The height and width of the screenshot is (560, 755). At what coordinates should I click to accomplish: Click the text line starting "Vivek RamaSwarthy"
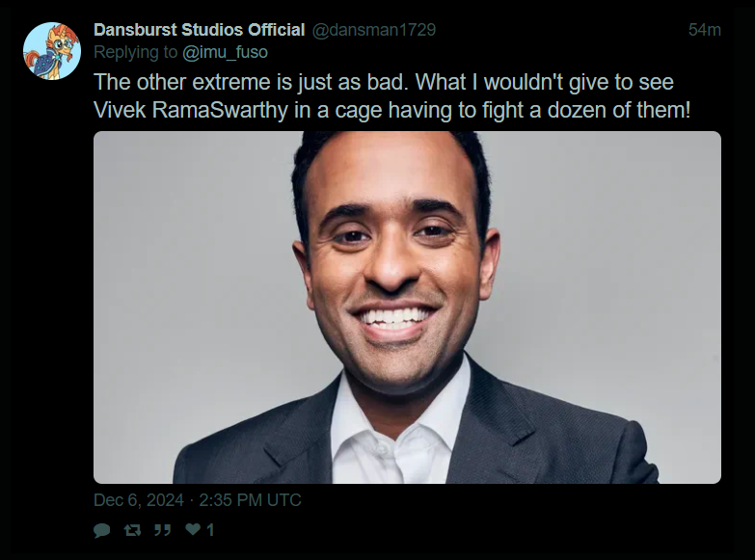click(391, 110)
